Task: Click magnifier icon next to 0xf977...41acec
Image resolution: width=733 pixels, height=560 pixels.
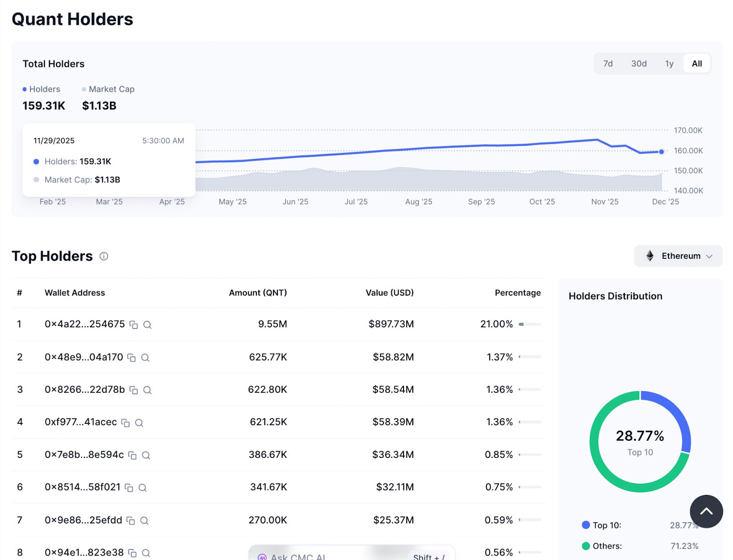Action: pos(139,423)
